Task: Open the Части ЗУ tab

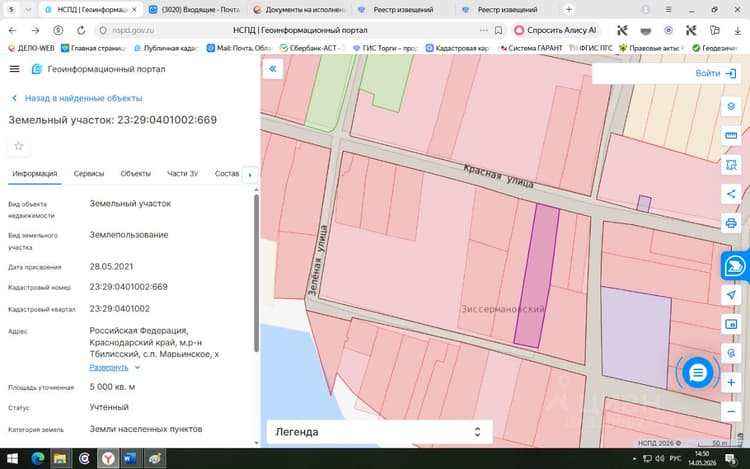Action: (x=182, y=174)
